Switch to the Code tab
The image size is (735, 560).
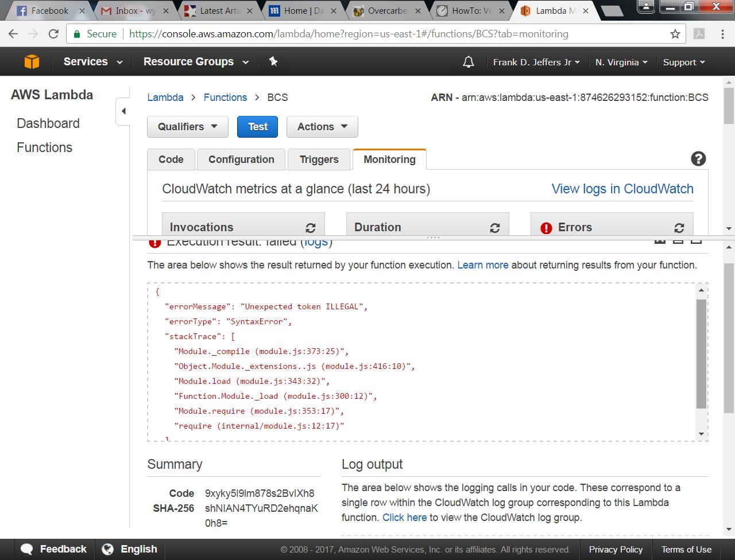171,160
